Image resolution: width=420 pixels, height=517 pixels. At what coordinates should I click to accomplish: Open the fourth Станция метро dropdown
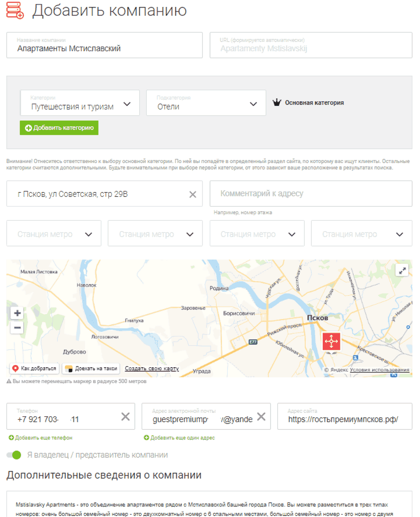click(362, 233)
